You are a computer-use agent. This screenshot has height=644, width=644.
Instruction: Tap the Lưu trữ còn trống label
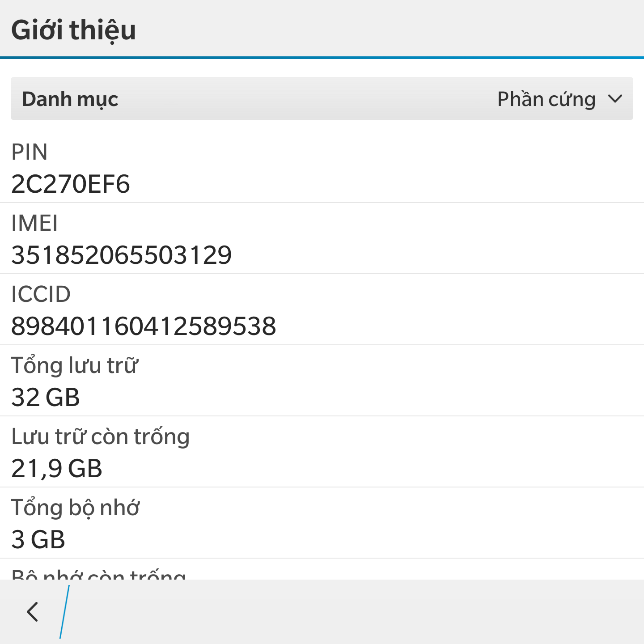click(x=100, y=436)
